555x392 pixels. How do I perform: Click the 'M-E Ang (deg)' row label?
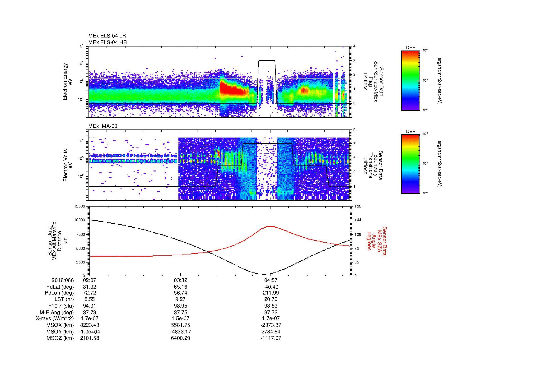pyautogui.click(x=56, y=312)
